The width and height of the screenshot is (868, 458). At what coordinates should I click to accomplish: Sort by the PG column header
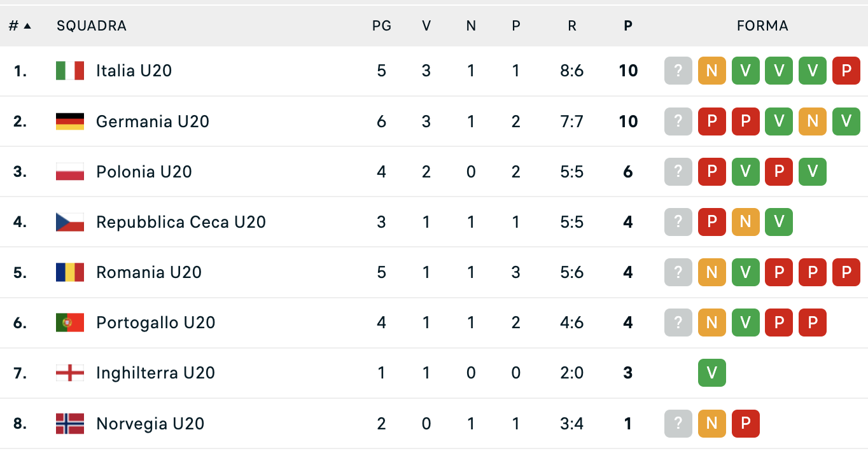[x=382, y=26]
